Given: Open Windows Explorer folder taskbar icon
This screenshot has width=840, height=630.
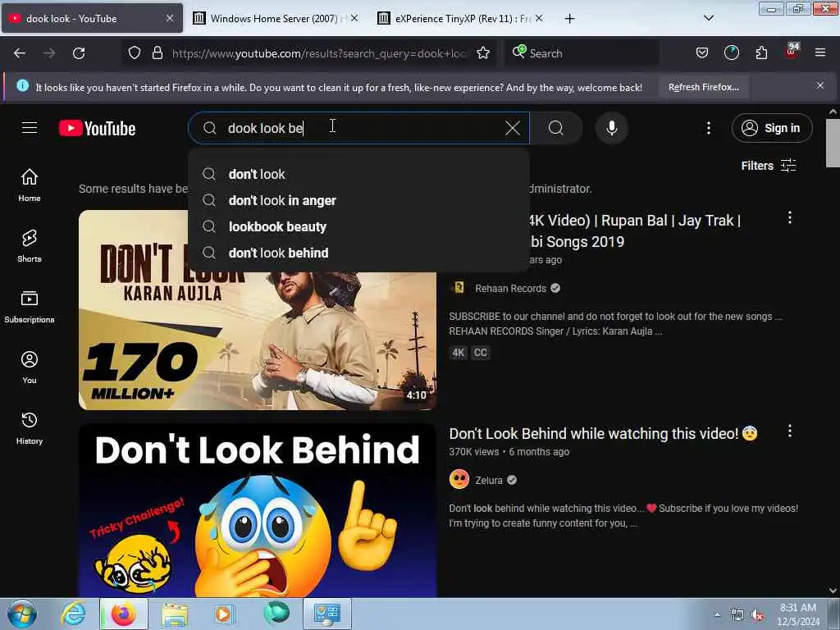Looking at the screenshot, I should coord(175,614).
